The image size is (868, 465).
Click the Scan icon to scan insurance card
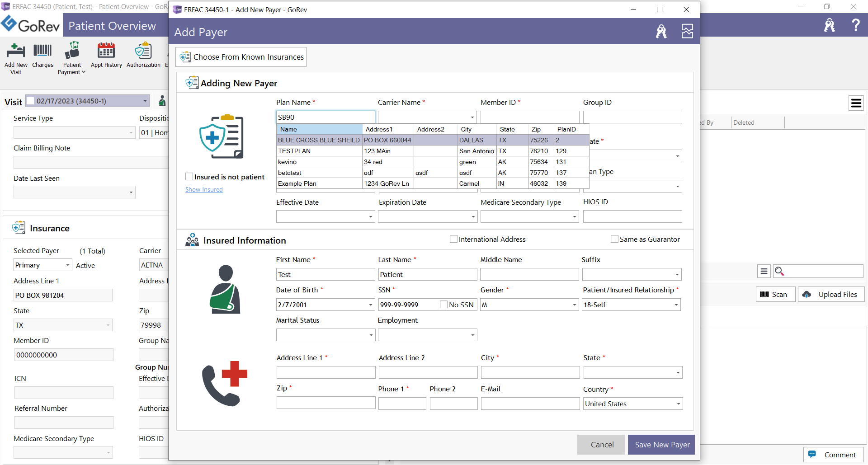point(775,294)
